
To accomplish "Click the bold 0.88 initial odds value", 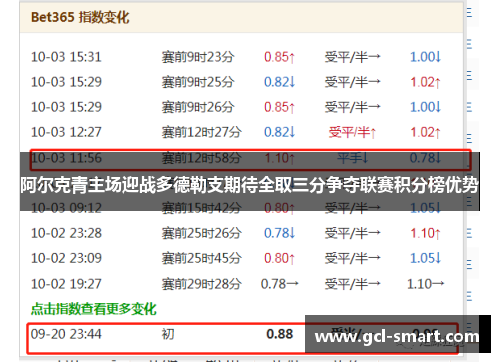I will point(279,334).
